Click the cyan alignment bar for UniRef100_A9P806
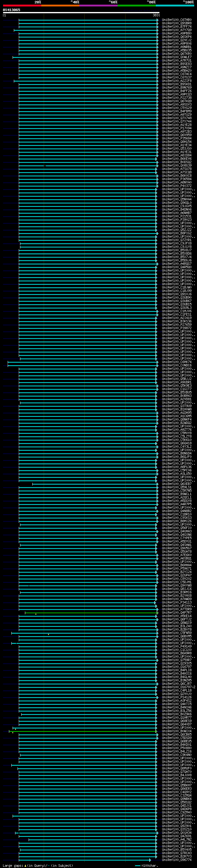197x868 pixels. 88,43
